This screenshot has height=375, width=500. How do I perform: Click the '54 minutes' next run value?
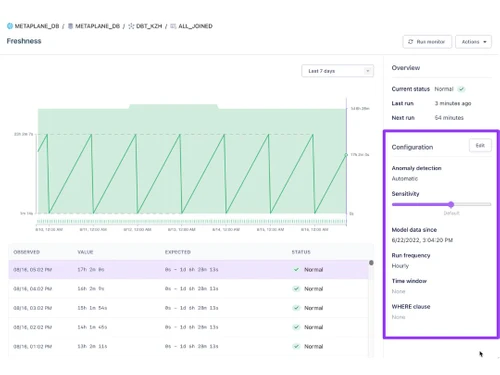click(x=449, y=118)
